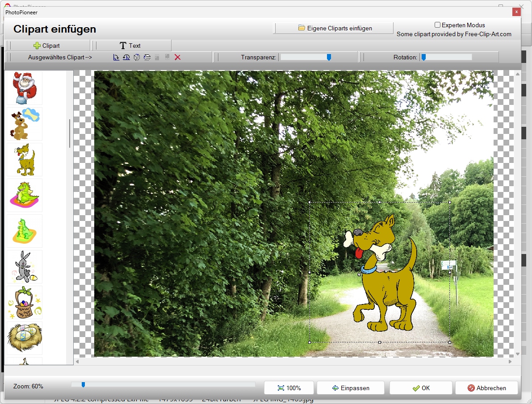Open Eigene Cliparts einfügen folder button
The image size is (532, 404).
click(x=335, y=28)
